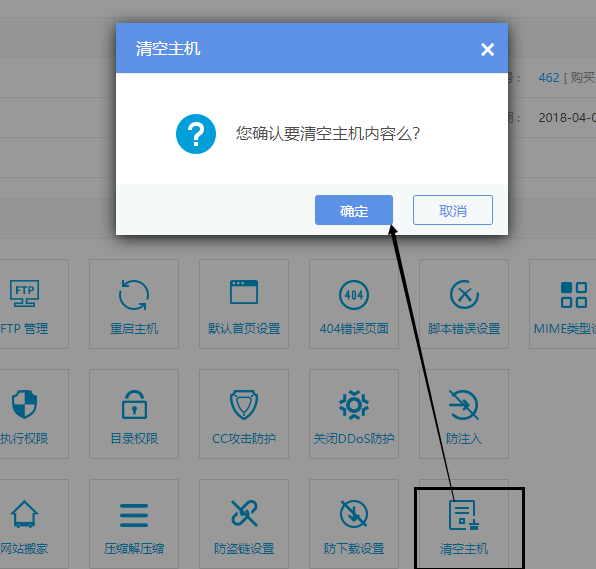Open 脚本错误设置 icon

tap(464, 295)
